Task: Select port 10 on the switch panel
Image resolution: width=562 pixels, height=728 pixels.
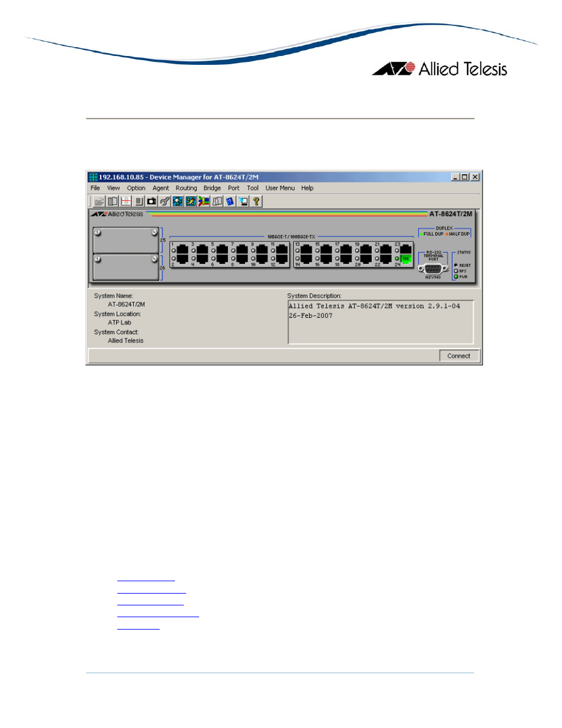Action: (262, 258)
